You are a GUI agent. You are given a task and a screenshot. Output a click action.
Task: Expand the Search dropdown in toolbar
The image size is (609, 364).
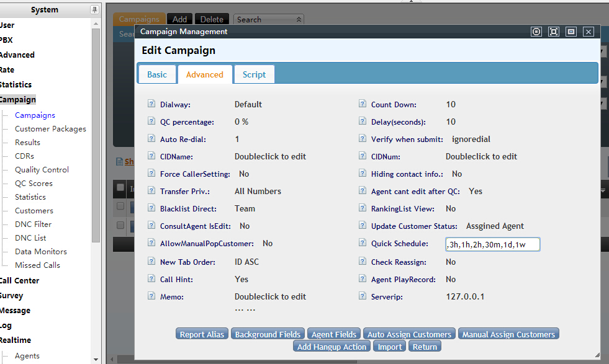click(x=299, y=20)
